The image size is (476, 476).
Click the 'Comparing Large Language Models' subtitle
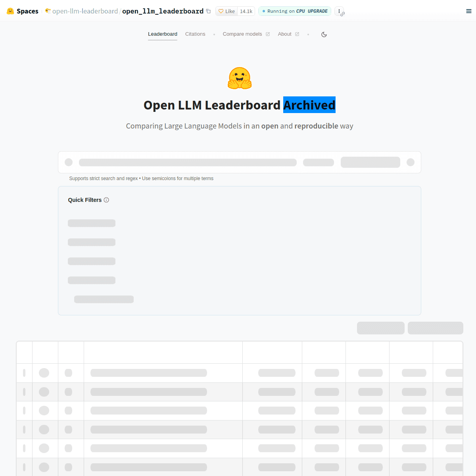click(240, 126)
